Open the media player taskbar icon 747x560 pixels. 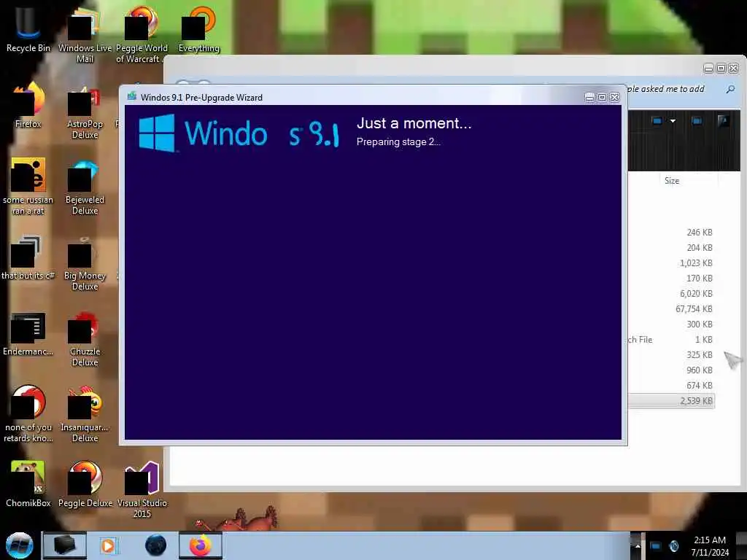tap(108, 545)
